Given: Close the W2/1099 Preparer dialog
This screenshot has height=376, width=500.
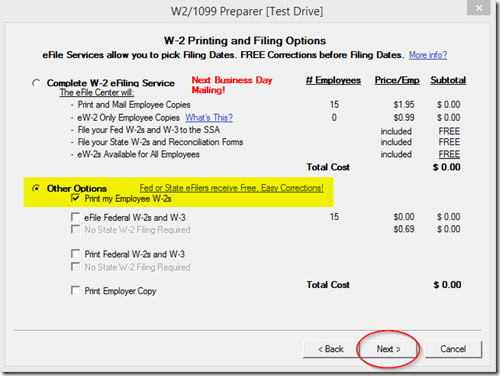Looking at the screenshot, I should [x=479, y=8].
